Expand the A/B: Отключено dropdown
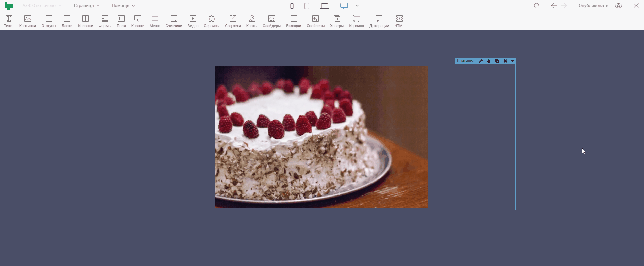644x266 pixels. point(42,6)
